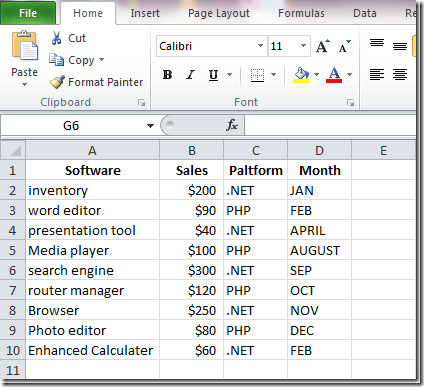Screen dimensions: 424x387
Task: Select the cell containing DEC
Action: 319,330
